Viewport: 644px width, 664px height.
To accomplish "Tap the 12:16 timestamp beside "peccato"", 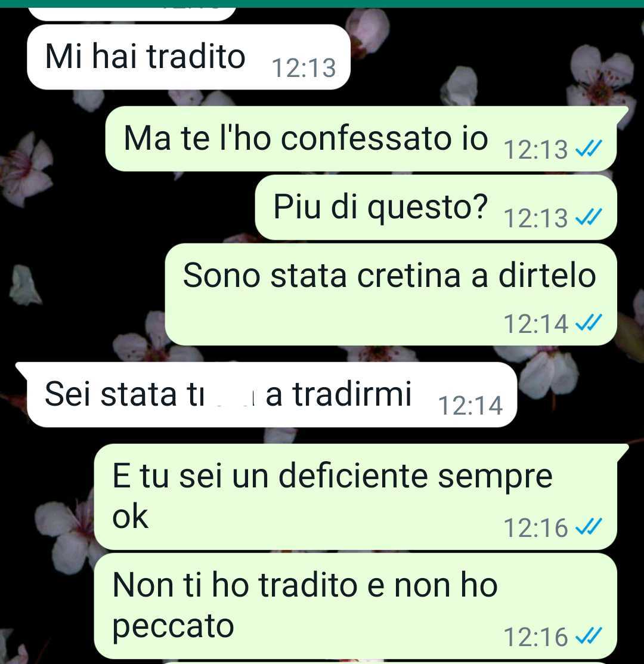I will (535, 637).
